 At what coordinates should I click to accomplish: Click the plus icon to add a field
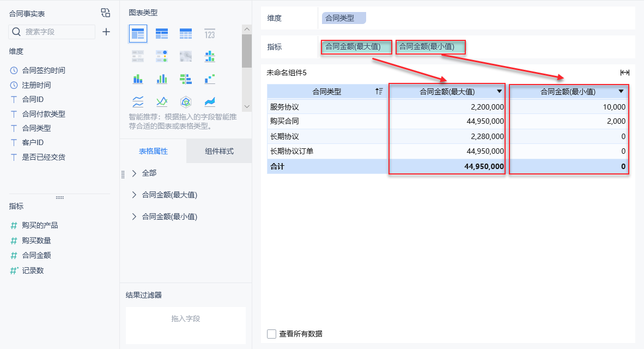(106, 32)
